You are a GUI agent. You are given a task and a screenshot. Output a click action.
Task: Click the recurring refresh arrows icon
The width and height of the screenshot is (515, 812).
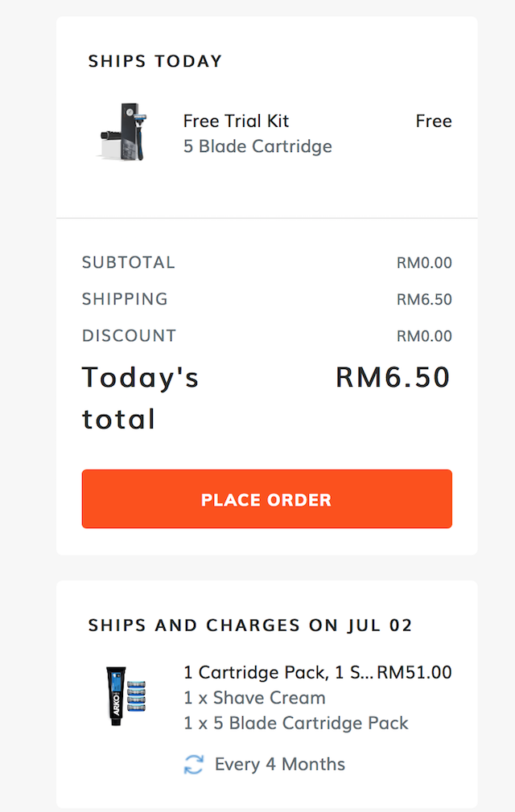pyautogui.click(x=194, y=765)
